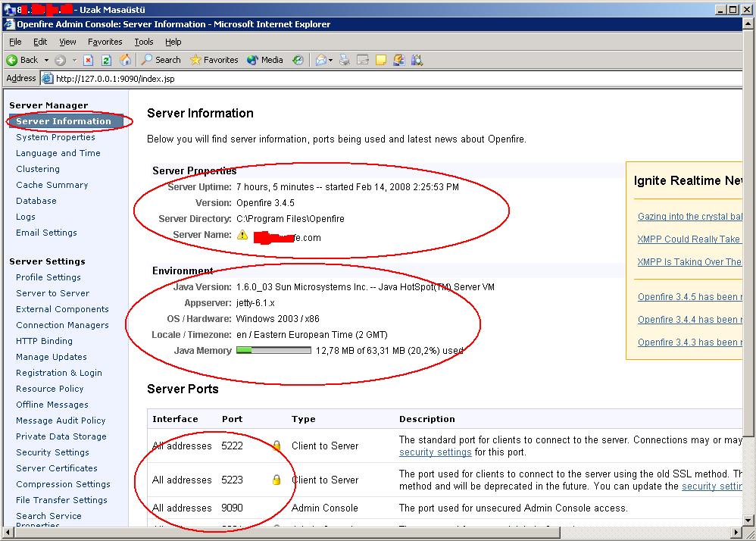Screen dimensions: 756x541
Task: Select Server Information in the sidebar
Action: pos(67,121)
